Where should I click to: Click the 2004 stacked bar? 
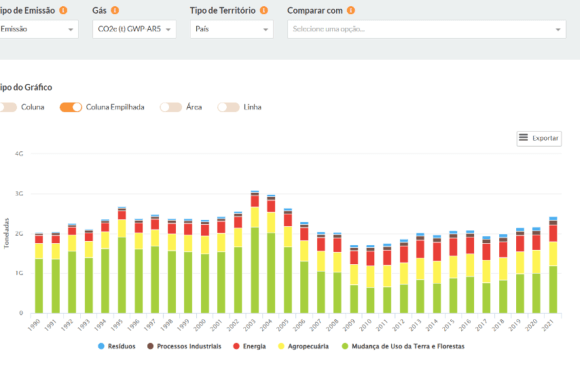click(271, 254)
